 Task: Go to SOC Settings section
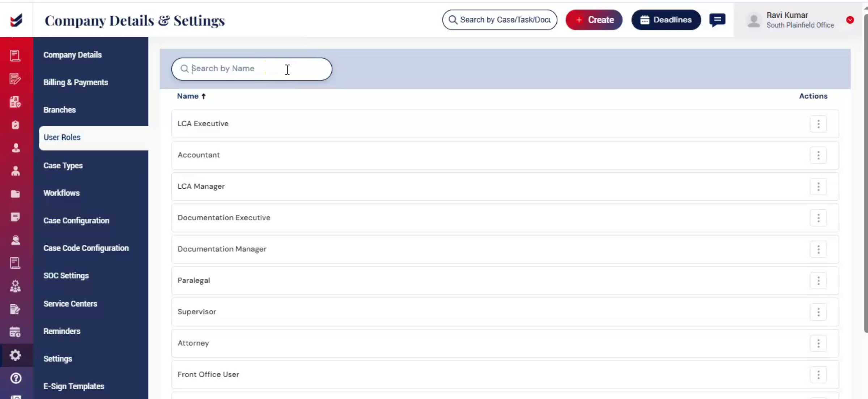(66, 276)
